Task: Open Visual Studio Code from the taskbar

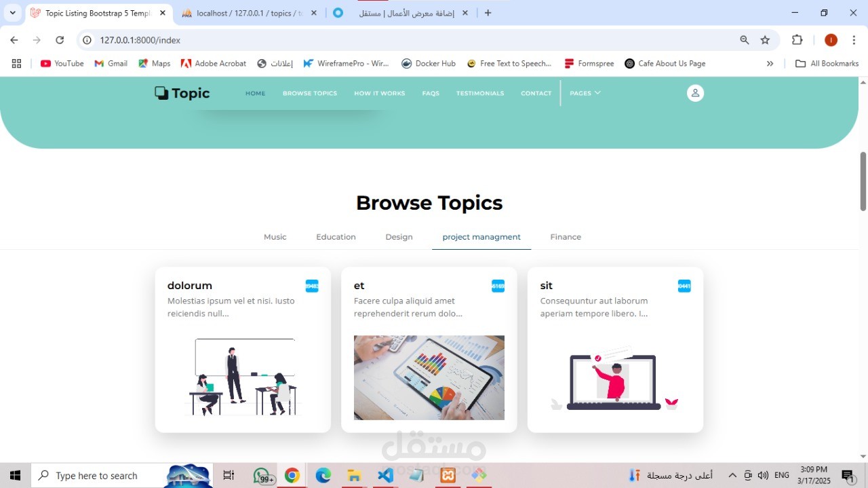Action: click(385, 475)
